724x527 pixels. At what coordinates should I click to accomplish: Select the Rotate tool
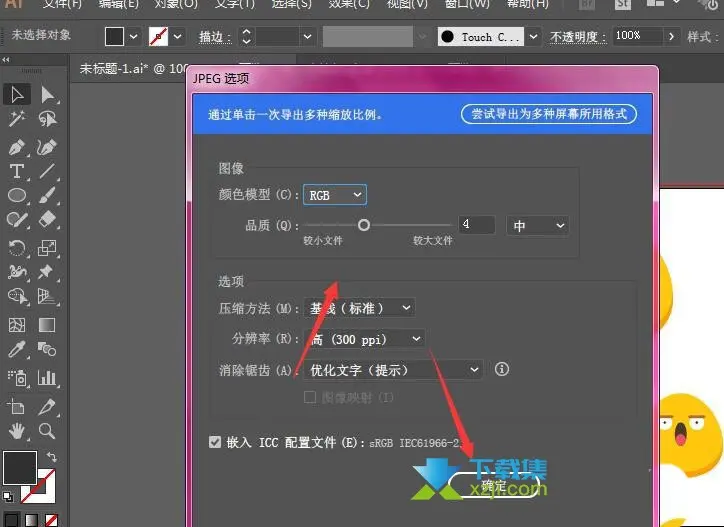pos(17,248)
